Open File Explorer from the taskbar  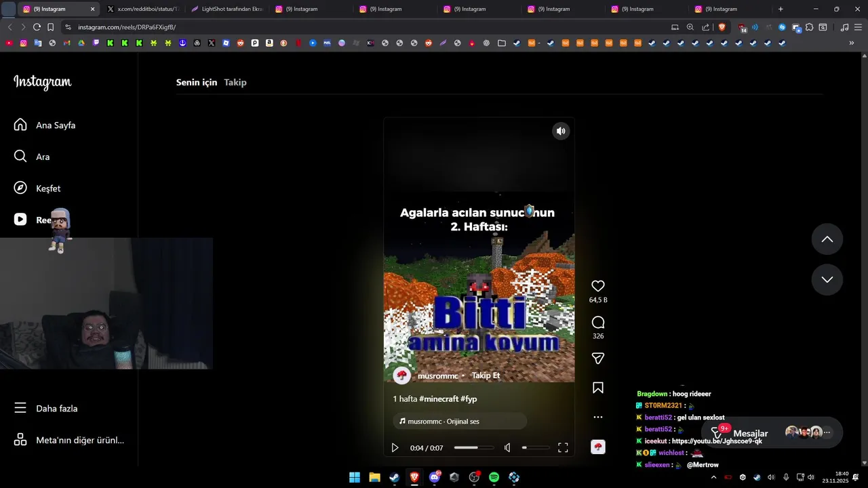374,477
